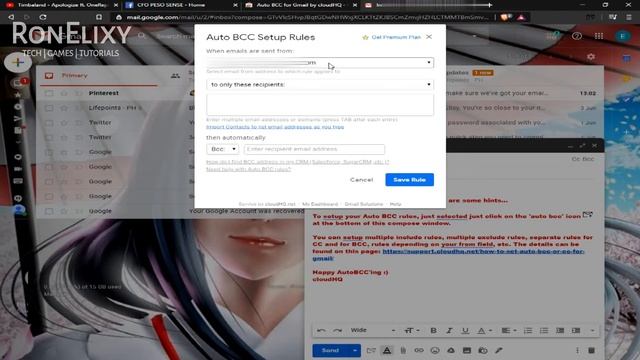This screenshot has height=360, width=640.
Task: Toggle bold formatting in compose window
Action: pyautogui.click(x=433, y=330)
